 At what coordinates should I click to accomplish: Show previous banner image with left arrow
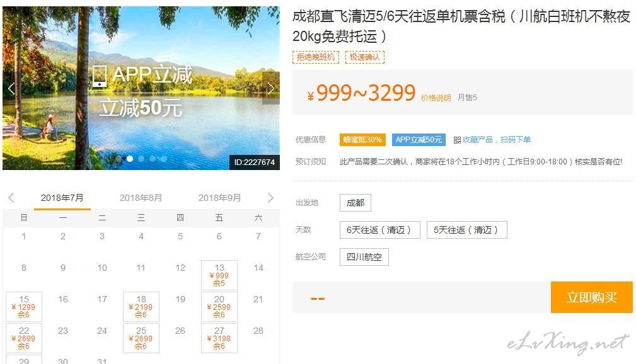tap(11, 88)
